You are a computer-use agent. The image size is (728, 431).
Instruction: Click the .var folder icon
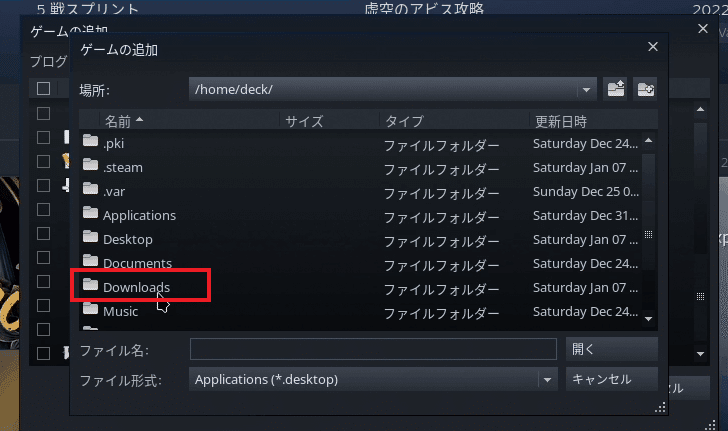(x=91, y=189)
